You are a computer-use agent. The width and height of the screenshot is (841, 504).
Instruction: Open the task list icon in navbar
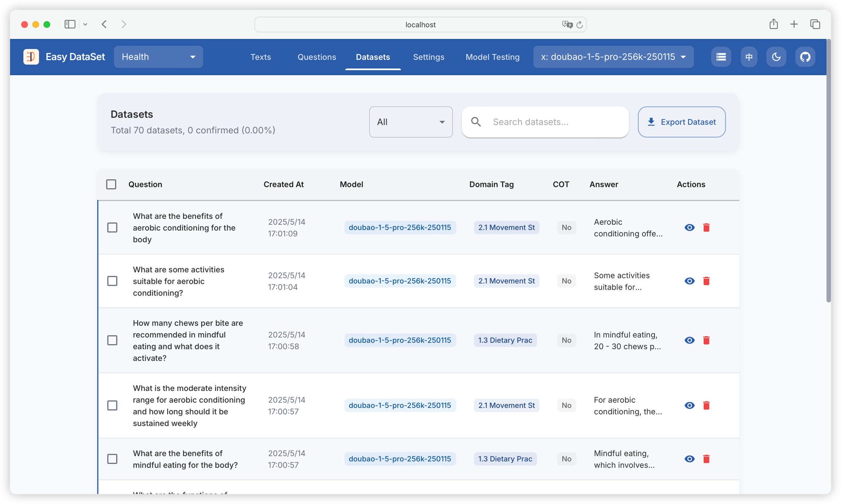pos(721,57)
